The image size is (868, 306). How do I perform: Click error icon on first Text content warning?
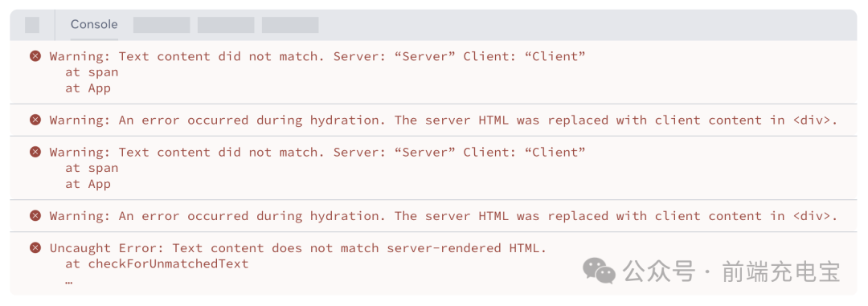35,56
